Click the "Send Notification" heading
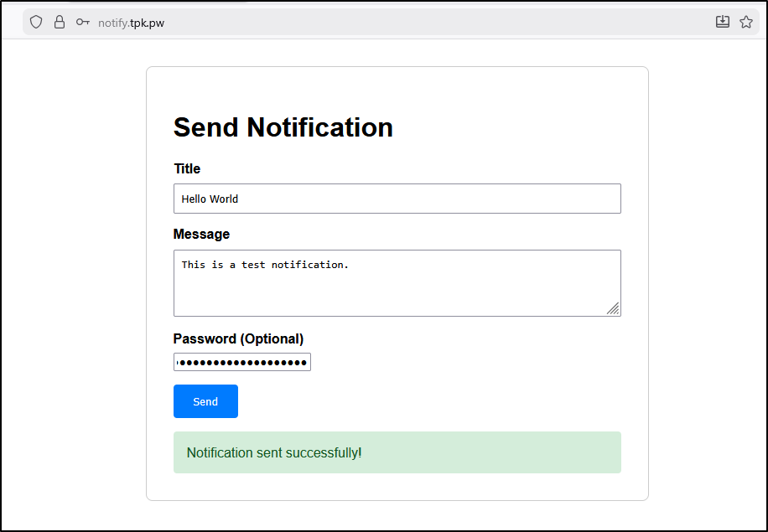The width and height of the screenshot is (768, 532). [283, 127]
